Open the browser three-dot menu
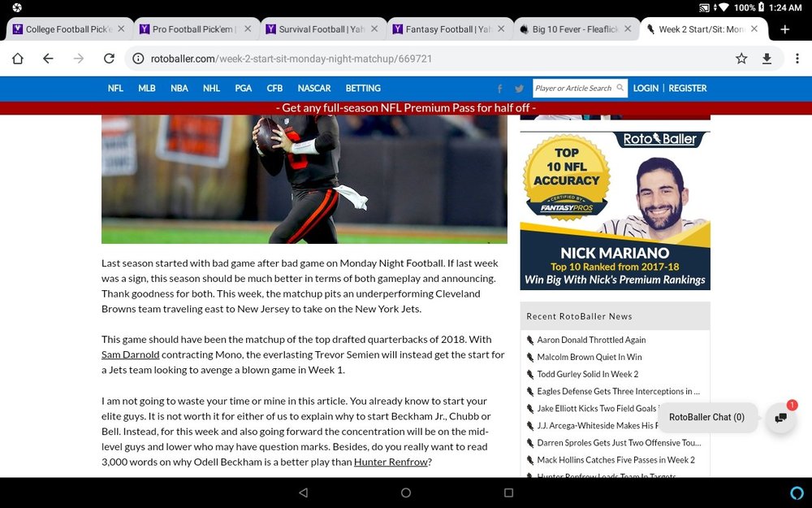 [x=797, y=59]
